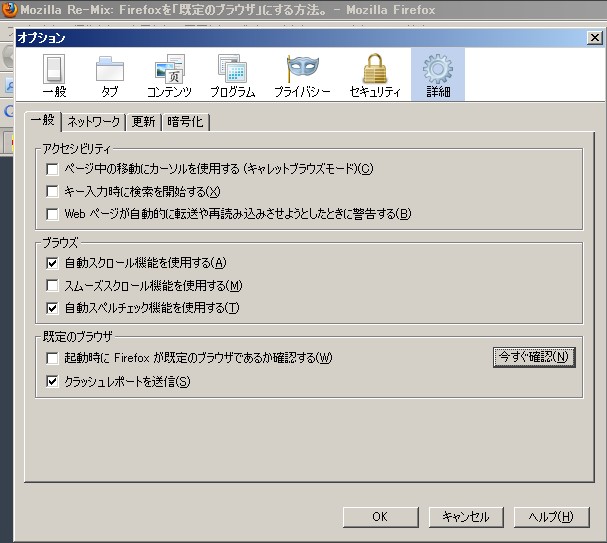Open the プログラム (Applications) options category
Image resolution: width=607 pixels, height=543 pixels.
click(233, 75)
